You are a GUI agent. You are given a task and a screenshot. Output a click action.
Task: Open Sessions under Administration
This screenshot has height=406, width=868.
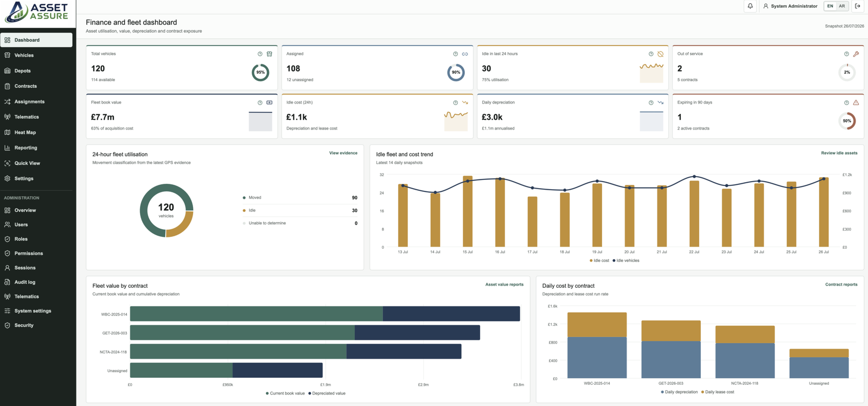coord(36,268)
